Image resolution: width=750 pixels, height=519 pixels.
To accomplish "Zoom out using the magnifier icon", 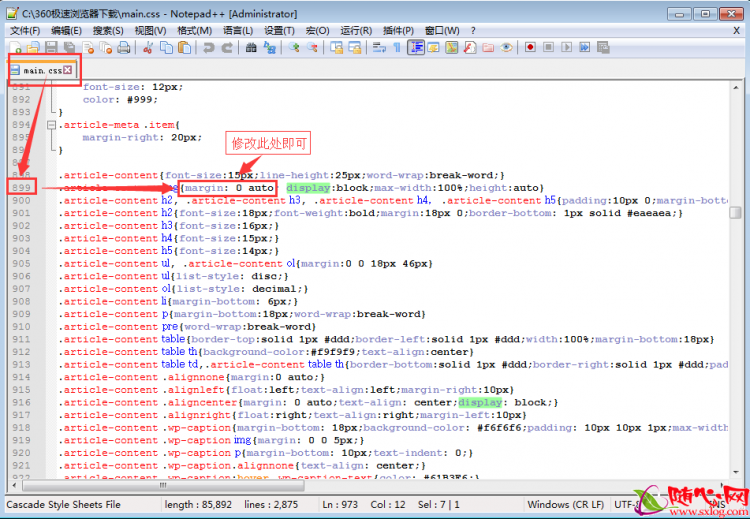I will [x=312, y=47].
